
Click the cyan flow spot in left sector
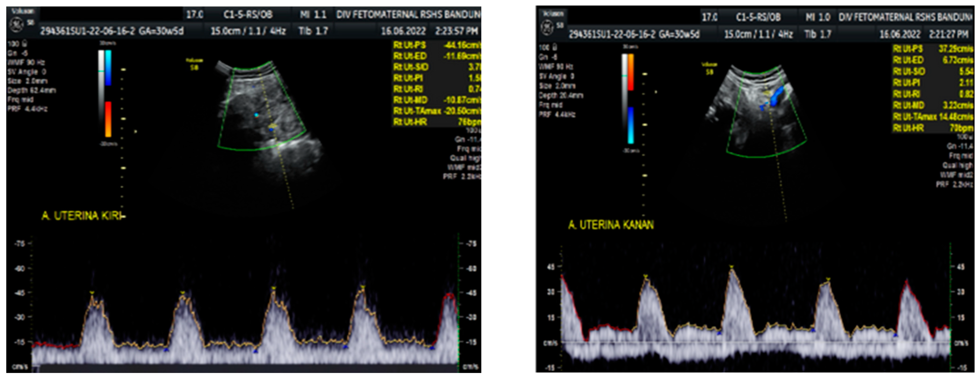coord(256,115)
